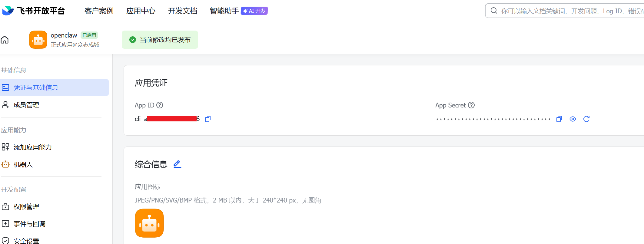Open 智能助手 AI 开发
This screenshot has height=244, width=644.
click(238, 11)
